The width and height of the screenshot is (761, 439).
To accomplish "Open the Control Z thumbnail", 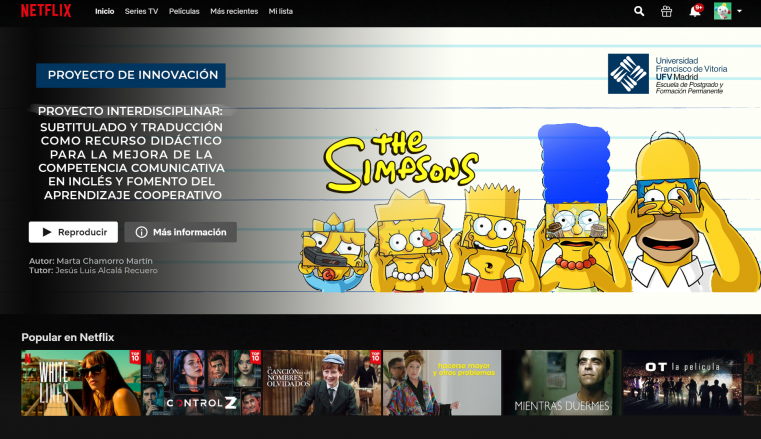I will [x=201, y=383].
